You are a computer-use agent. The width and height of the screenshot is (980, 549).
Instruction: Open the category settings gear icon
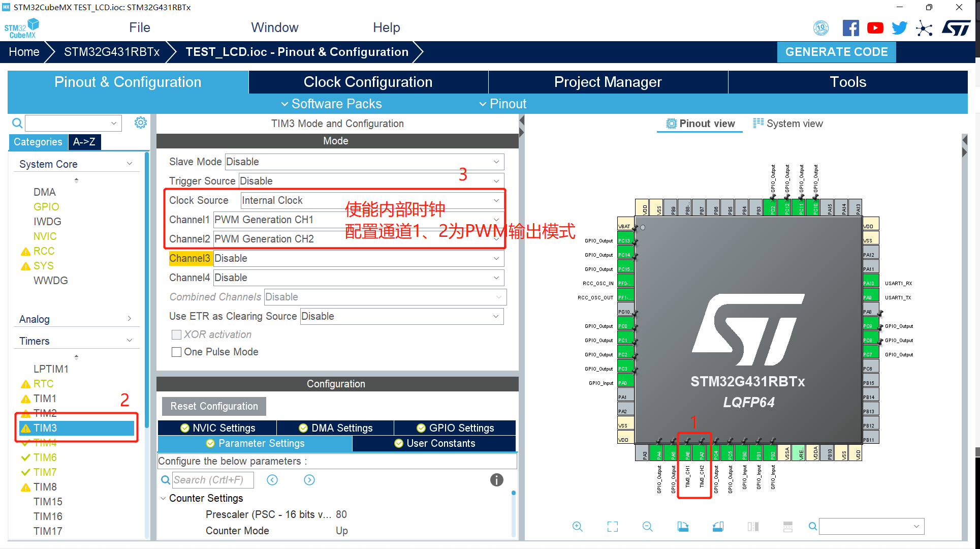[x=141, y=123]
